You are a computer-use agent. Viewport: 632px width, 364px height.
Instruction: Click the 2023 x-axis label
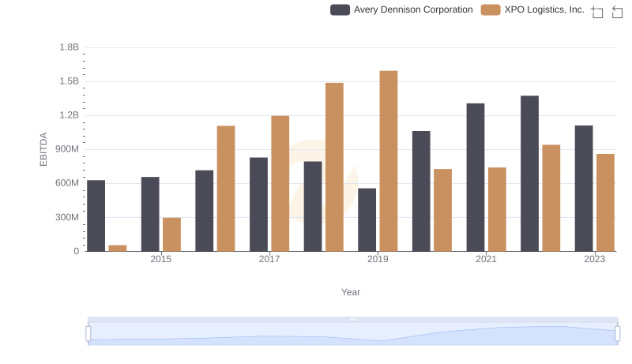tap(595, 259)
